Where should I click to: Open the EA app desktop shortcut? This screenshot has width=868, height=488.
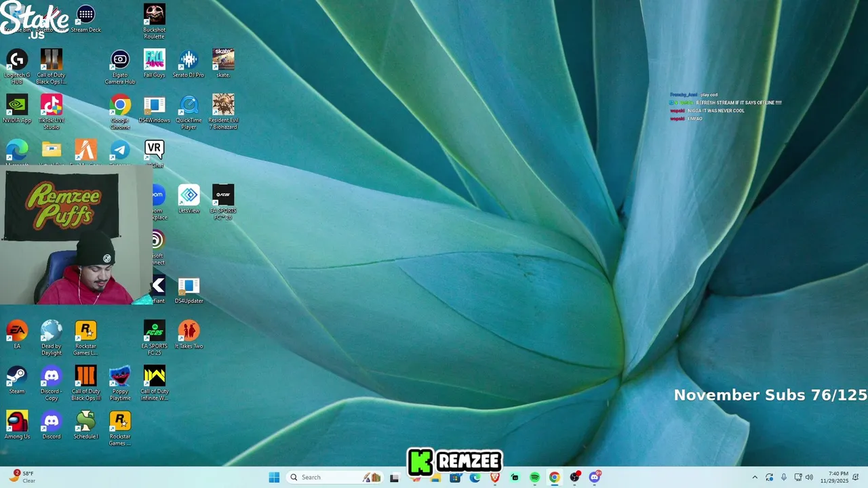pyautogui.click(x=17, y=335)
